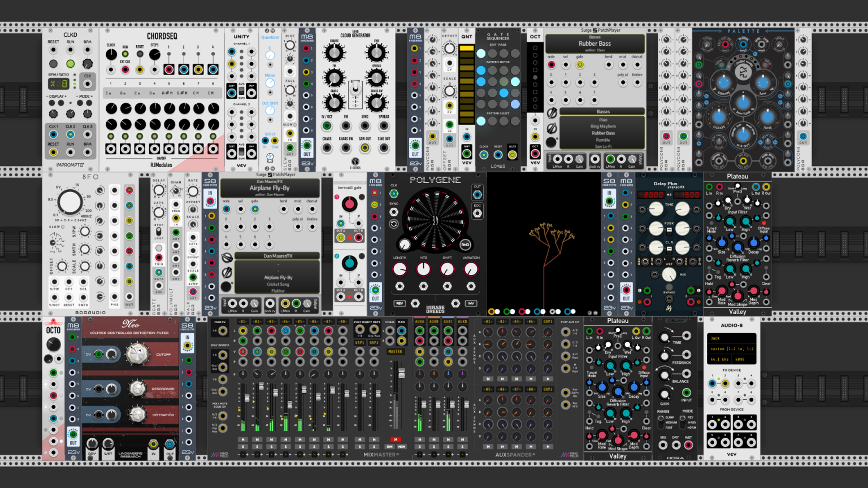
Task: Click the POLYGENE OUT jack
Action: pos(478,195)
